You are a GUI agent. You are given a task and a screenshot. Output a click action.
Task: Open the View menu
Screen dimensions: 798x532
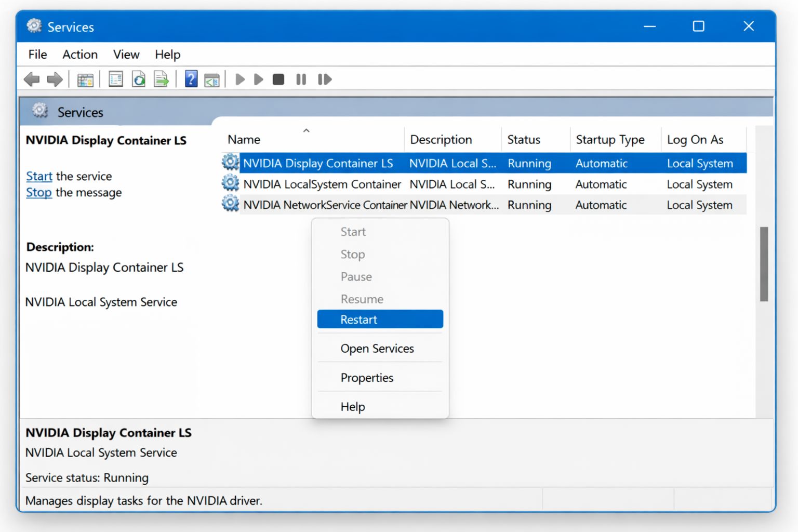(126, 54)
